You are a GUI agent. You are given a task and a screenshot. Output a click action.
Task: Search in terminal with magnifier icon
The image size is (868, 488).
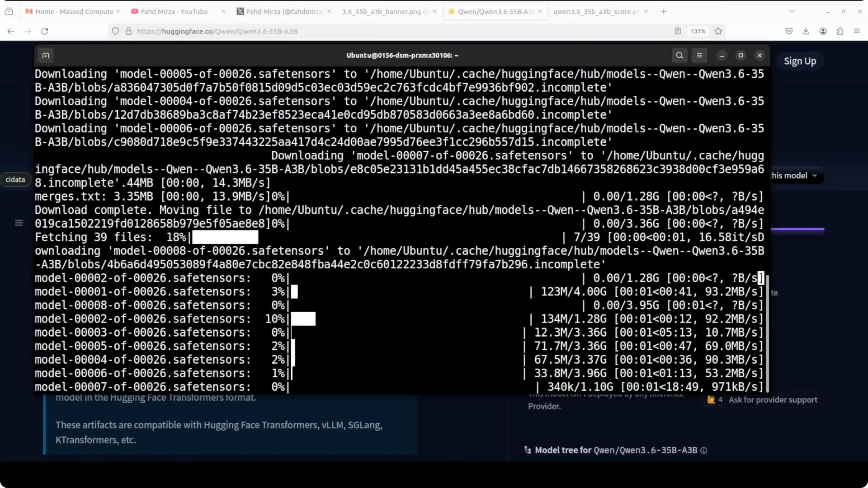point(679,55)
